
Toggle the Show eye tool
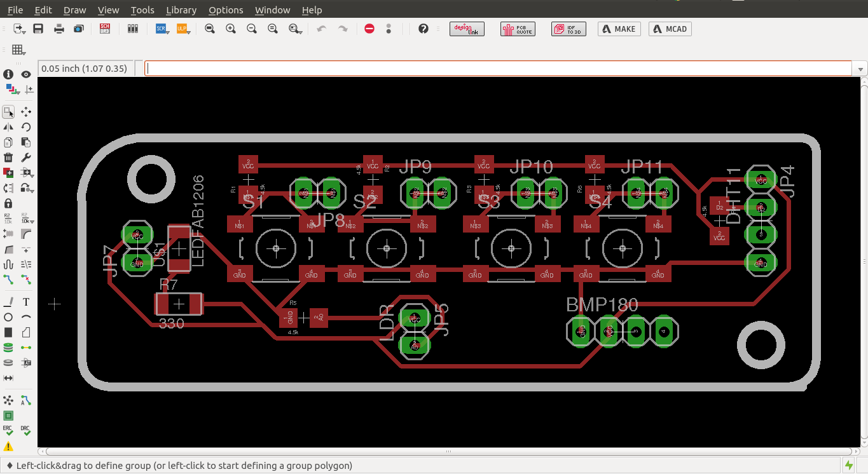pos(26,74)
